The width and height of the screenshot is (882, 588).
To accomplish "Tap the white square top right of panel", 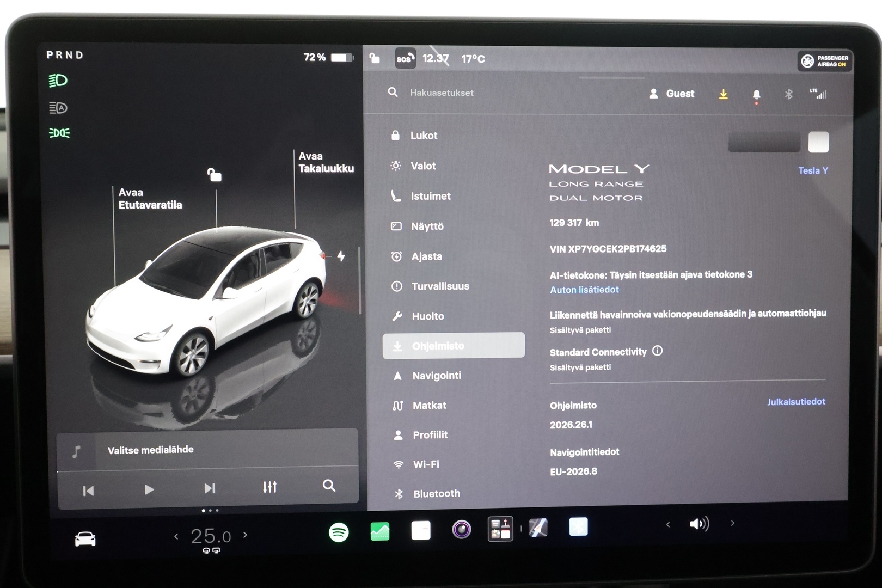I will click(818, 142).
